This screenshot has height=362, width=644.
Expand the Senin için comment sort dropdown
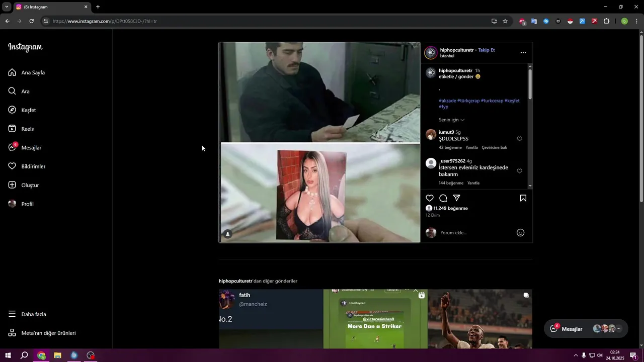(452, 120)
